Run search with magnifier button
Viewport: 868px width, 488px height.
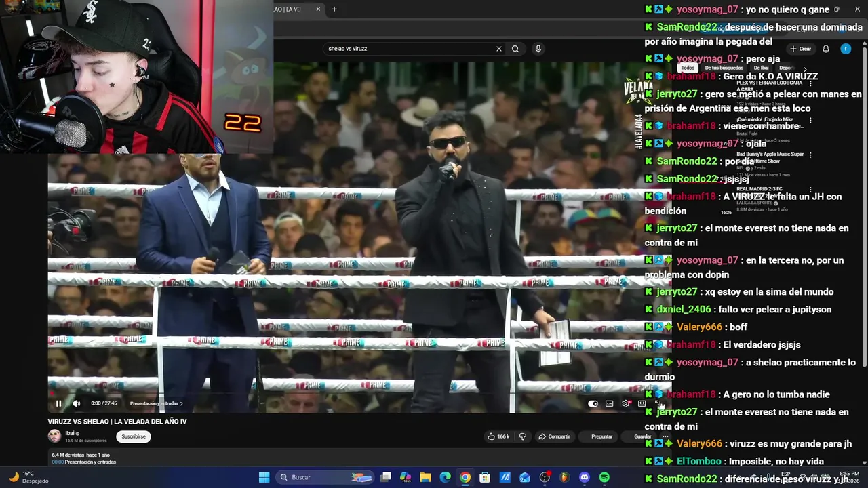(x=515, y=49)
